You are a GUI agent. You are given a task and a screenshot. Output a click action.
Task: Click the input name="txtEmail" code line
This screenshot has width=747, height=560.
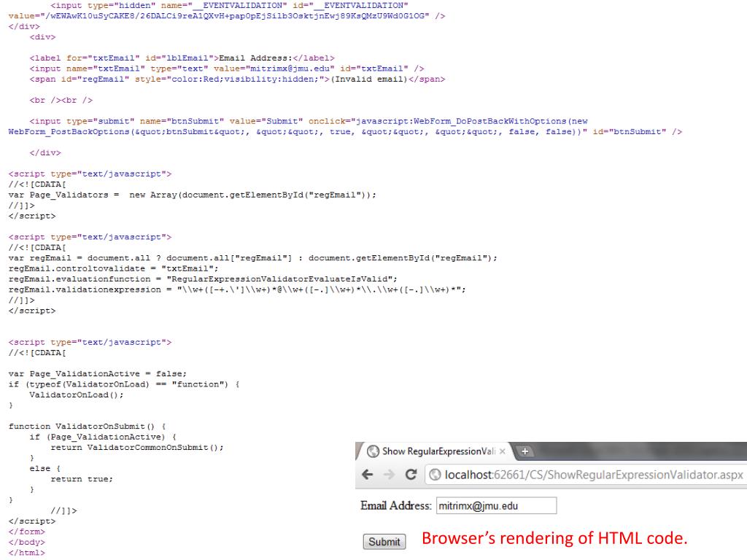pyautogui.click(x=227, y=69)
